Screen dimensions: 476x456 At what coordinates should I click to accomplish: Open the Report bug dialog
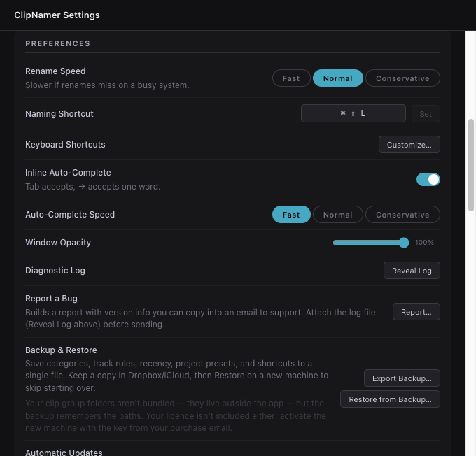pos(416,312)
